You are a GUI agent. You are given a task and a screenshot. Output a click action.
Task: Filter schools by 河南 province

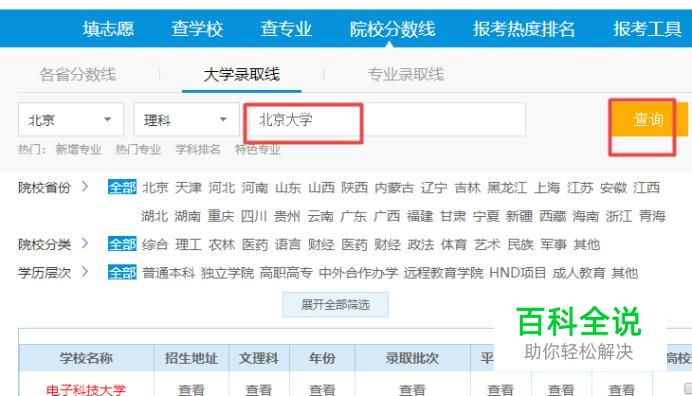[255, 188]
